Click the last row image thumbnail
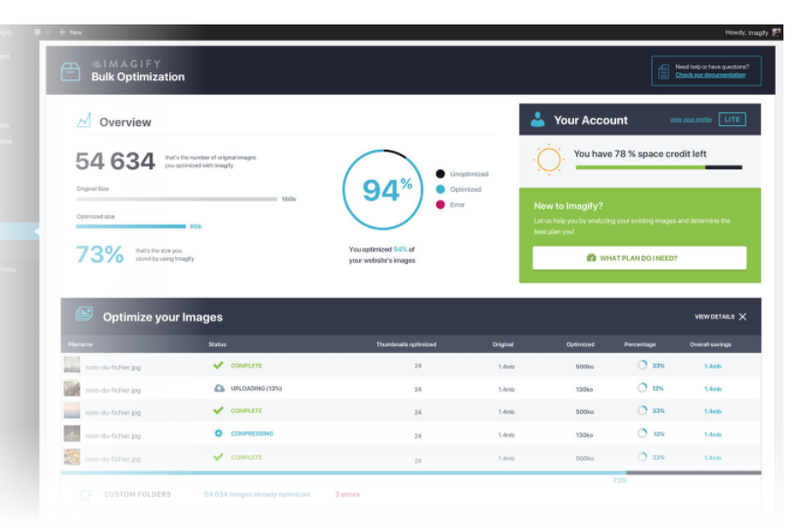Screen dimensions: 803x532 [71, 457]
